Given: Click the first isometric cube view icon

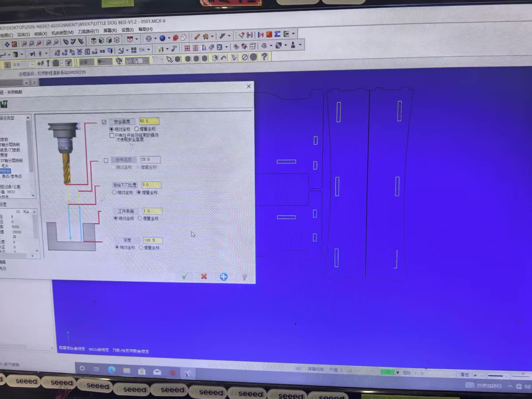Looking at the screenshot, I should (94, 40).
